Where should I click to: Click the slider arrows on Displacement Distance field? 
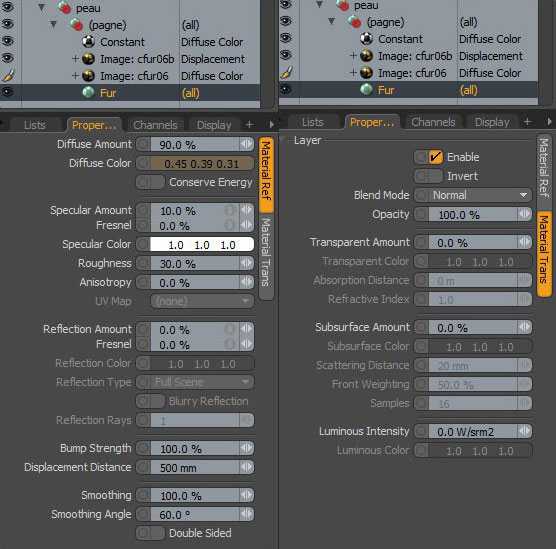coord(246,467)
